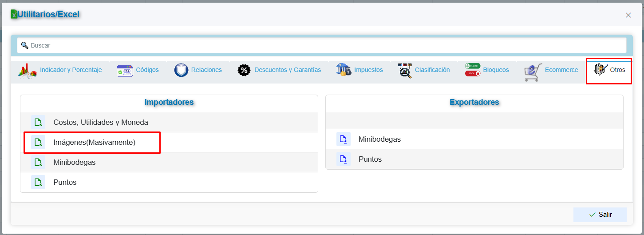
Task: Close the Utilitarios/Excel dialog with X
Action: [x=628, y=15]
